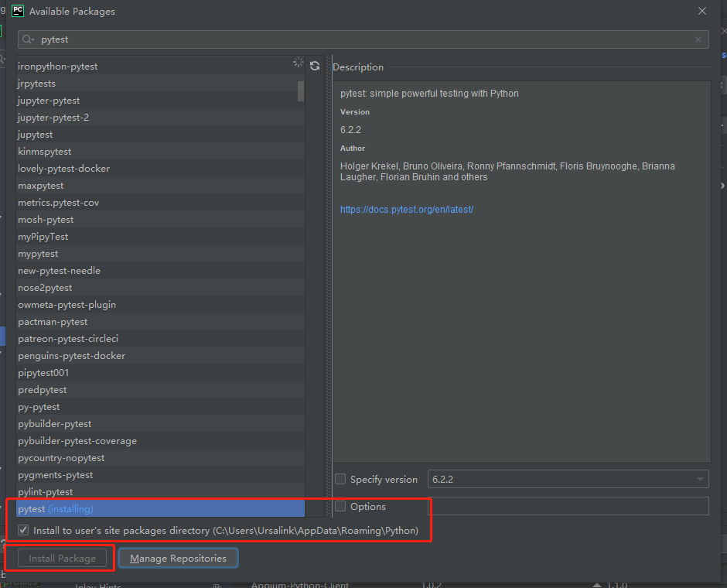727x588 pixels.
Task: Select jupyter-pytest-2 package
Action: 160,118
